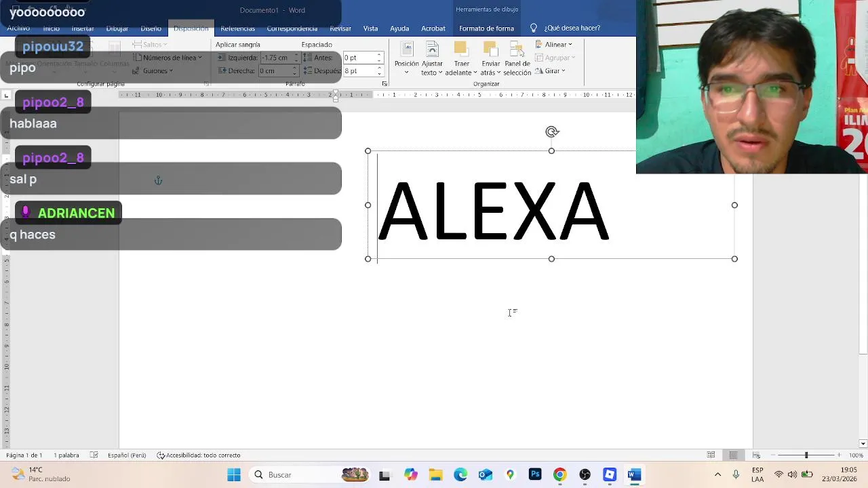Image resolution: width=868 pixels, height=488 pixels.
Task: Click the zoom out minus button
Action: click(x=773, y=455)
